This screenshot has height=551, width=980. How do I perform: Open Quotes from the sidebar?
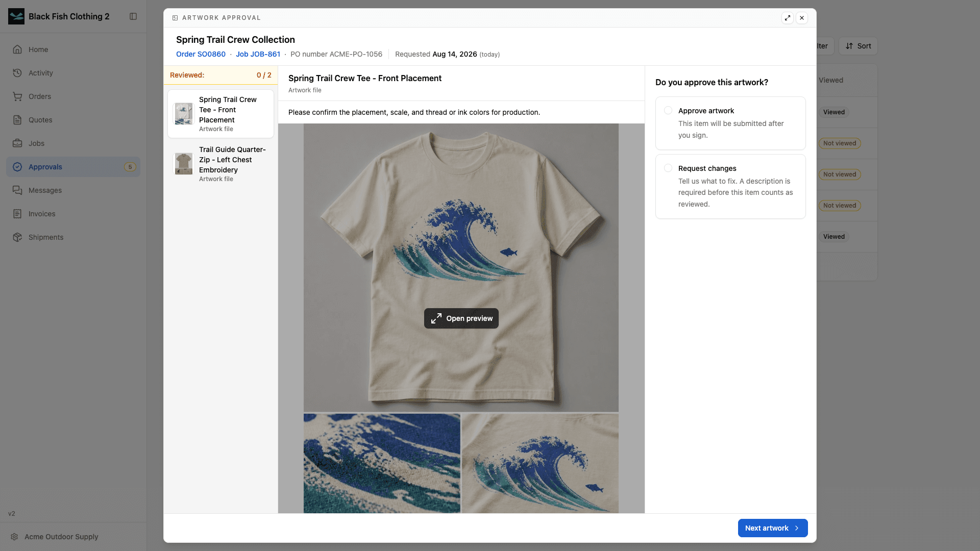[73, 120]
